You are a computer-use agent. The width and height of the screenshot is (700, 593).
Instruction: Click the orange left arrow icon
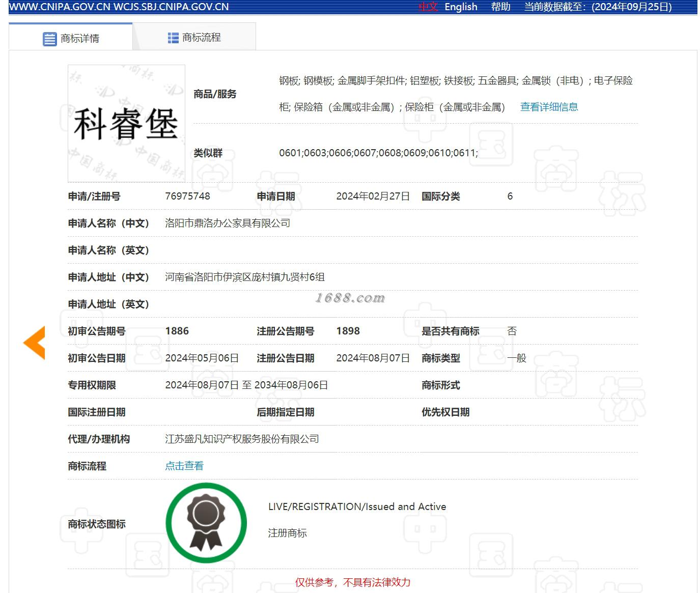pyautogui.click(x=34, y=343)
